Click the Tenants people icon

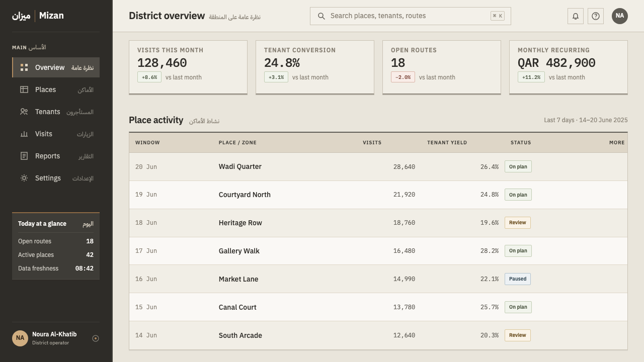(x=24, y=112)
